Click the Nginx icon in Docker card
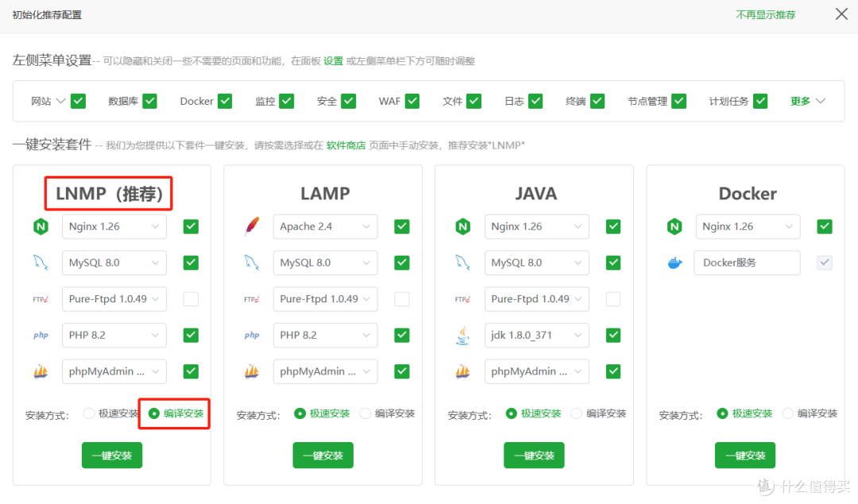 point(674,226)
